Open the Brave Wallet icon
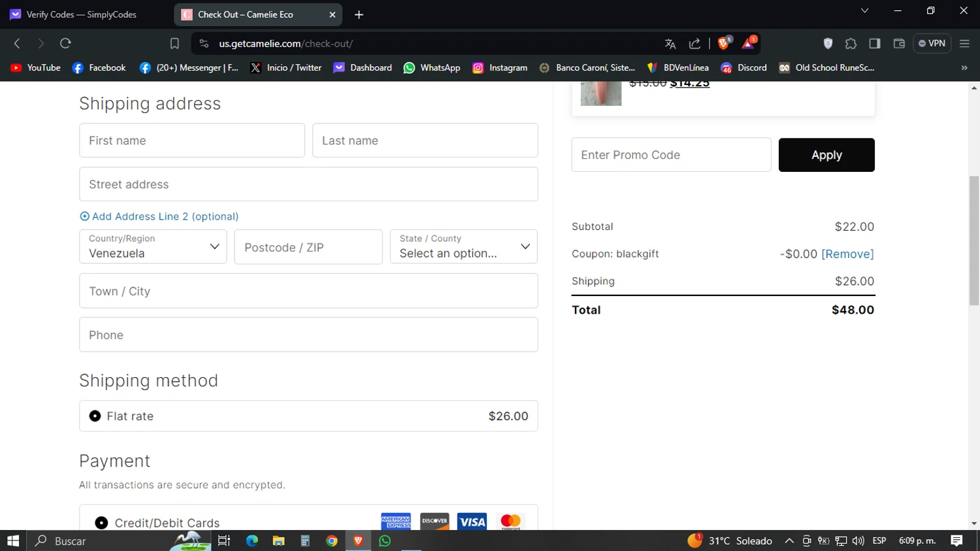The image size is (980, 551). 899,44
